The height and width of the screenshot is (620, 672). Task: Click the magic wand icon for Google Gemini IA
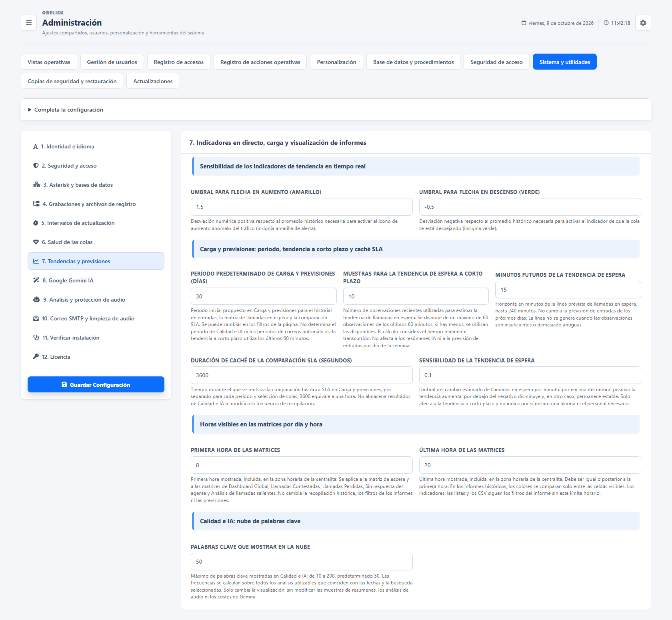36,280
